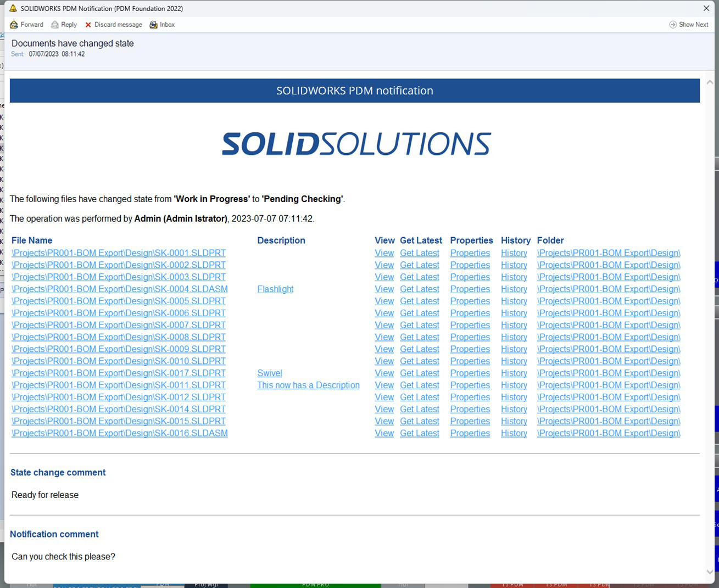Click the scrollbar up arrow
The image size is (719, 588).
coord(710,82)
